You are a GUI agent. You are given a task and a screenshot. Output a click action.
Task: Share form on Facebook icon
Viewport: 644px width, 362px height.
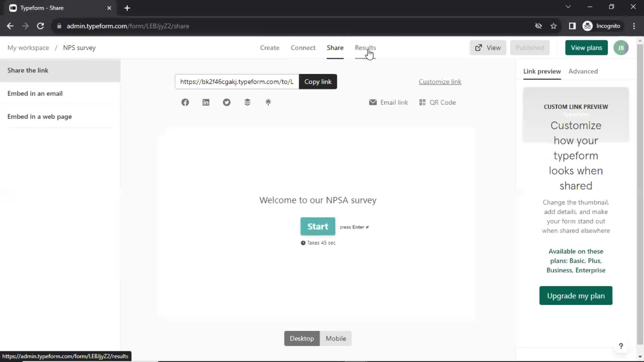(185, 102)
